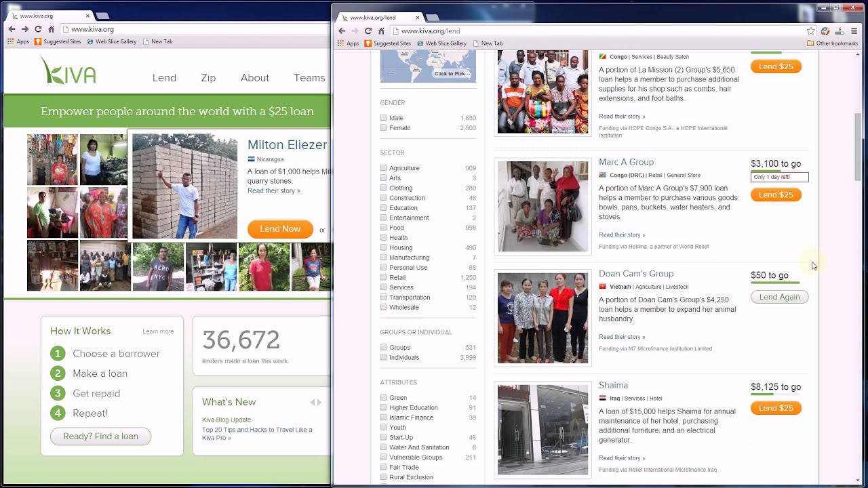Go back in the kiva.org/lend window
This screenshot has width=868, height=488.
pyautogui.click(x=342, y=30)
